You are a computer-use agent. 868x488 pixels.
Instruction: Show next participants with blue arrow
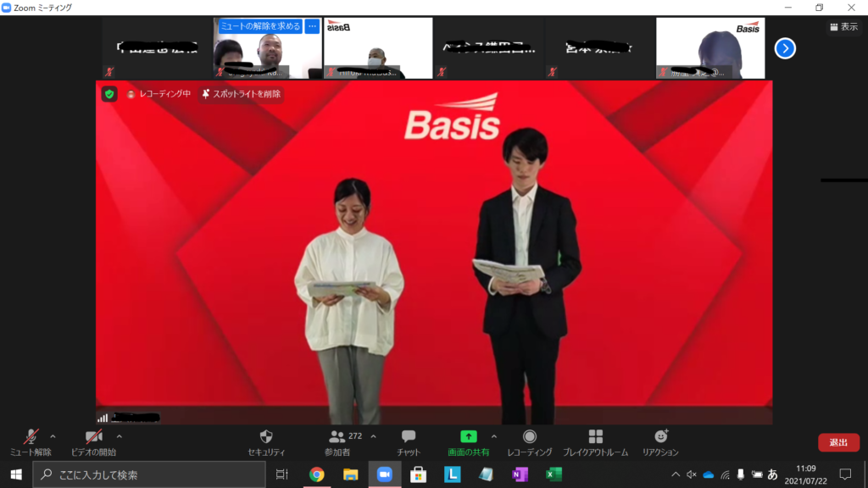point(785,48)
